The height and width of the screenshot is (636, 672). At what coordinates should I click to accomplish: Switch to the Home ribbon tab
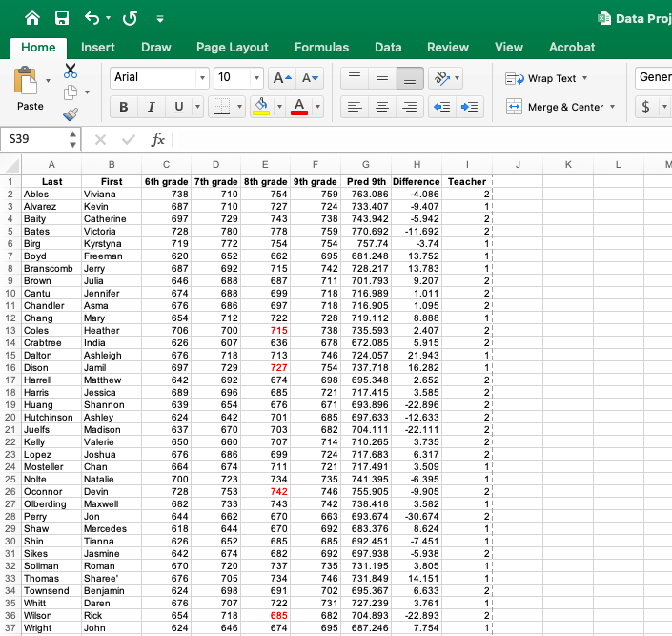click(38, 47)
